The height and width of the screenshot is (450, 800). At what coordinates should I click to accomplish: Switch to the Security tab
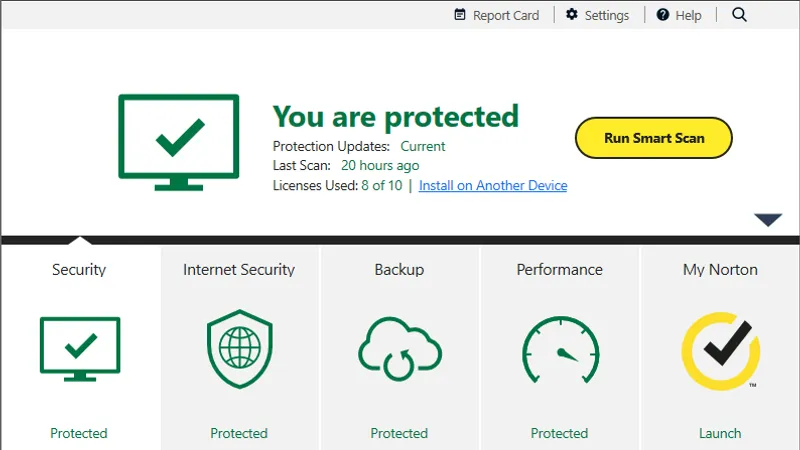[x=79, y=269]
